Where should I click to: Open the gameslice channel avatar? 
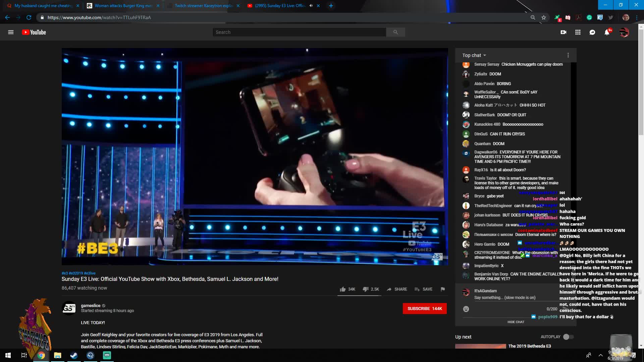[x=69, y=308]
